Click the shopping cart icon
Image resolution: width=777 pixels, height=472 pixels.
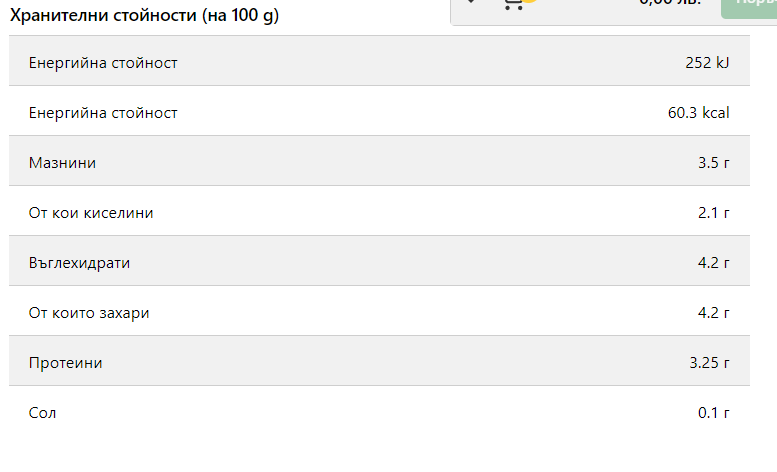(x=512, y=3)
